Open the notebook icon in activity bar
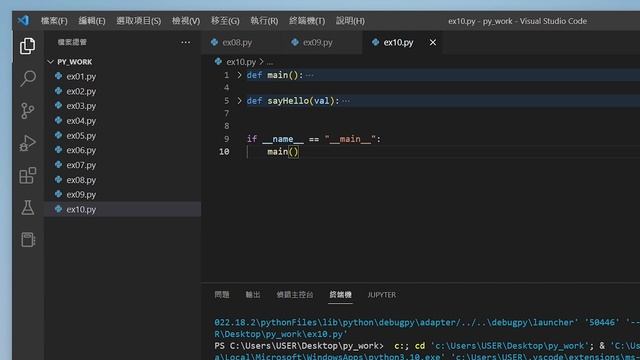The width and height of the screenshot is (640, 360). [27, 240]
